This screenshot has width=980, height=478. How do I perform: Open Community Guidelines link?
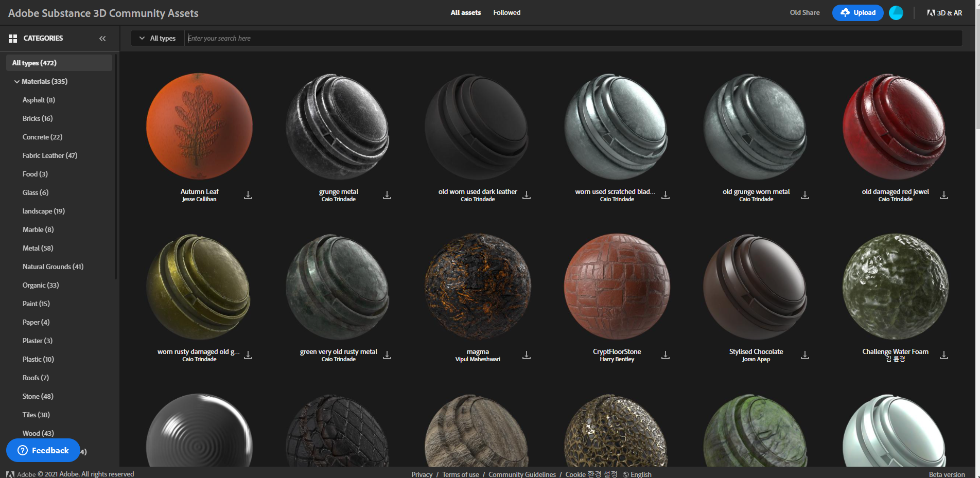click(x=522, y=474)
